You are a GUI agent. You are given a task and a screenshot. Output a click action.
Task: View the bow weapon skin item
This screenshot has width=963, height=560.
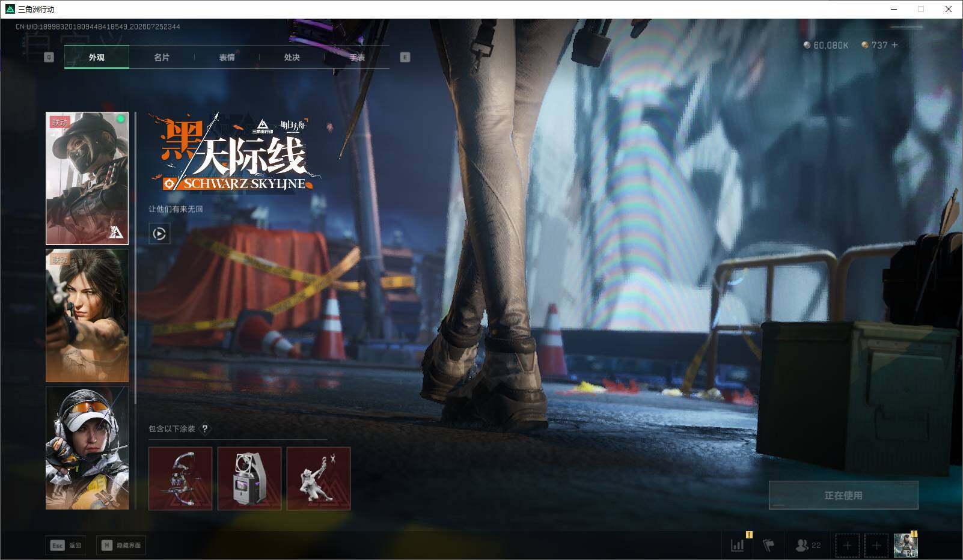(x=180, y=478)
